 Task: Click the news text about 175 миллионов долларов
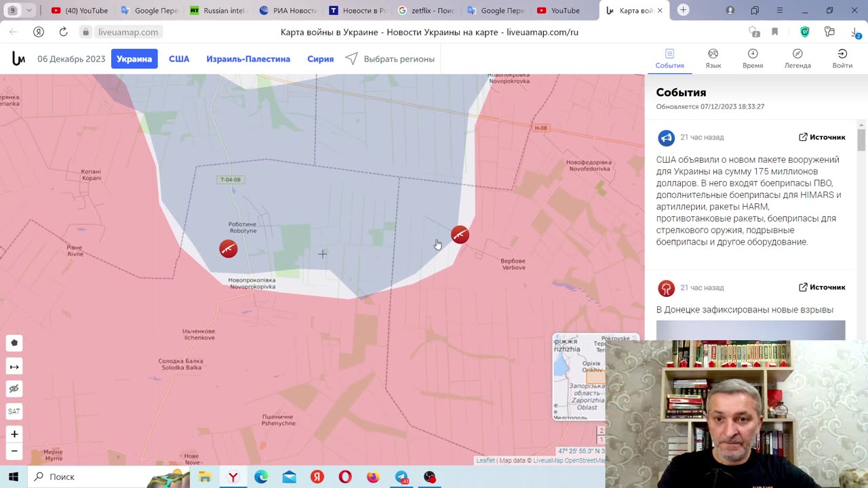point(748,201)
